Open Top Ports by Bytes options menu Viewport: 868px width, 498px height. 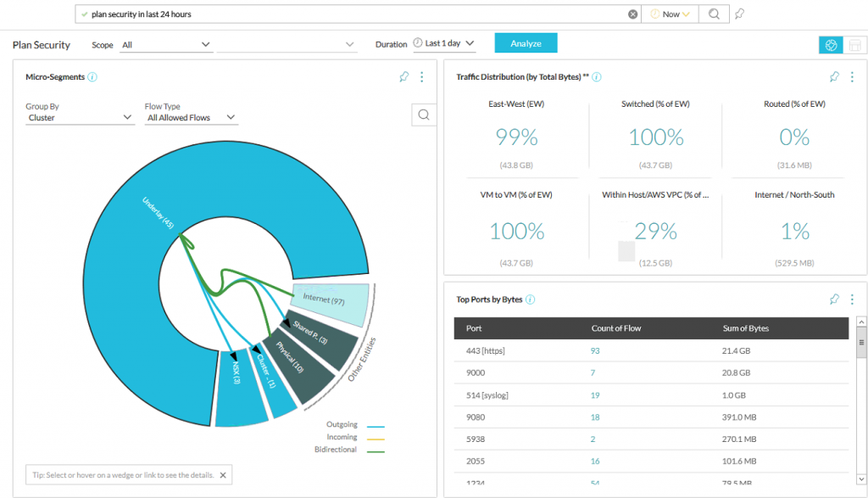(x=852, y=299)
